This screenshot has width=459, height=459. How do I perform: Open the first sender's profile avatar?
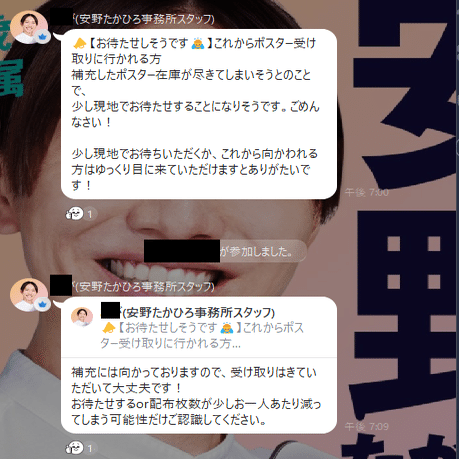click(28, 27)
